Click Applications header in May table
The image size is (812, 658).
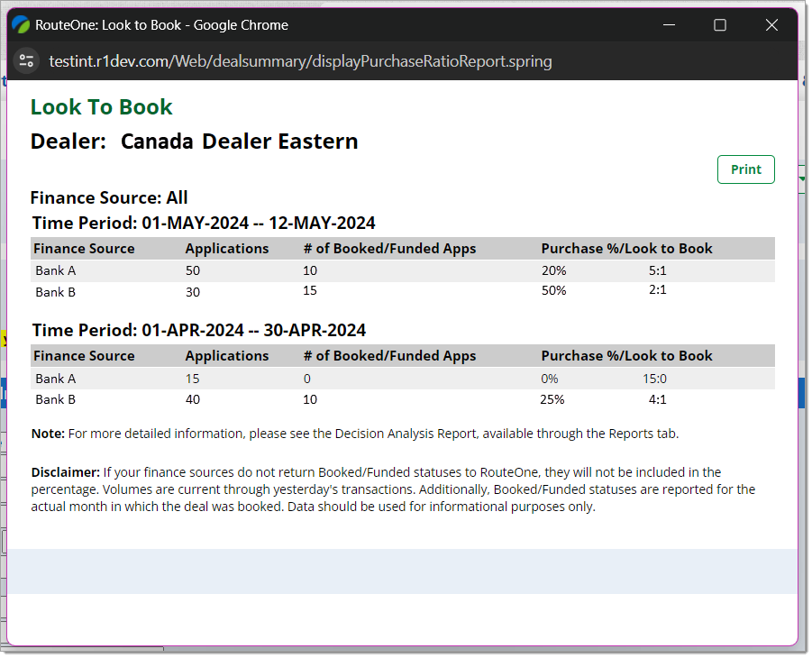227,249
